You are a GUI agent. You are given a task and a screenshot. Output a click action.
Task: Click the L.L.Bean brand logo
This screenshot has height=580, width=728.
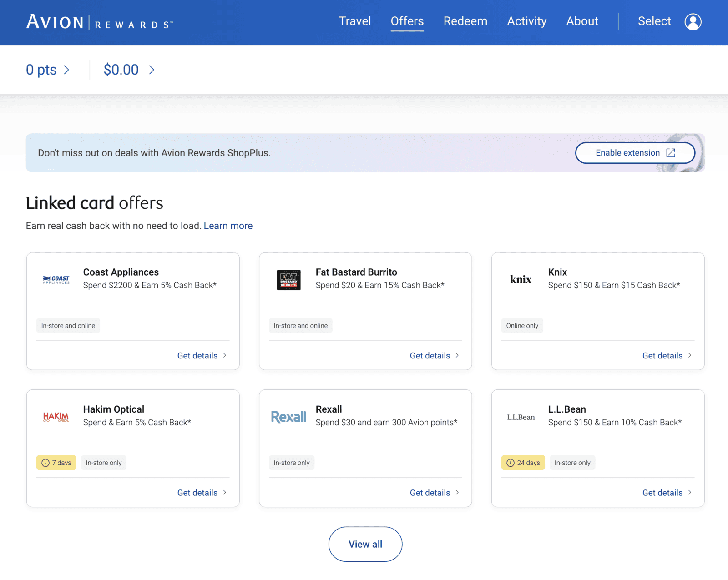coord(520,416)
